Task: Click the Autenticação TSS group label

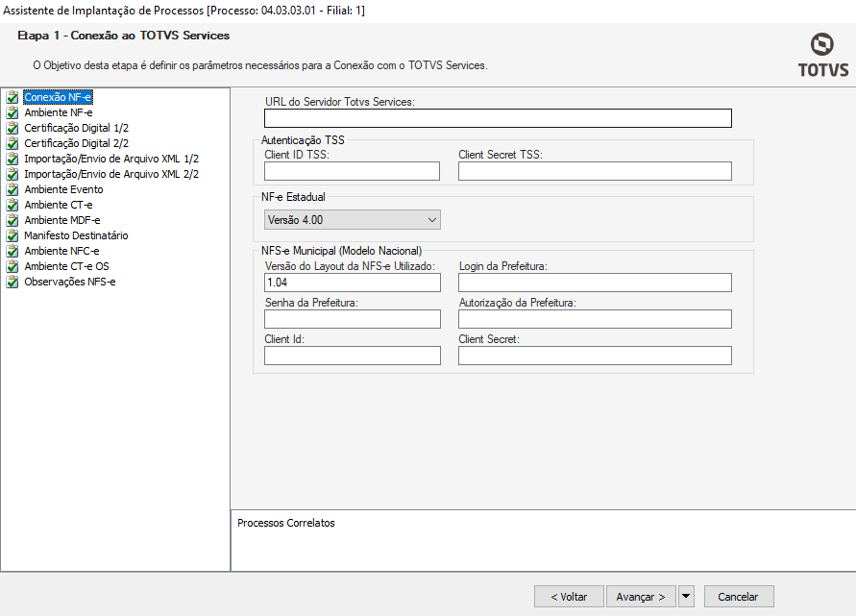Action: pyautogui.click(x=303, y=139)
